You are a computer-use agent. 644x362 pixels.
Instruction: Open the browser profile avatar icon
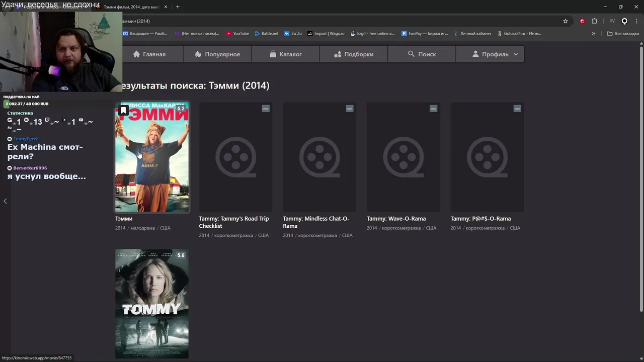624,21
